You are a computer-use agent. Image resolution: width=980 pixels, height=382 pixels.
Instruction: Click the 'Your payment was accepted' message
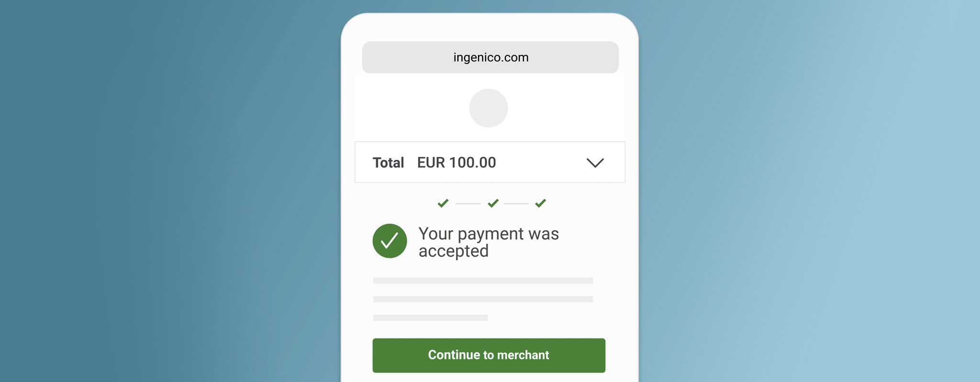[488, 241]
